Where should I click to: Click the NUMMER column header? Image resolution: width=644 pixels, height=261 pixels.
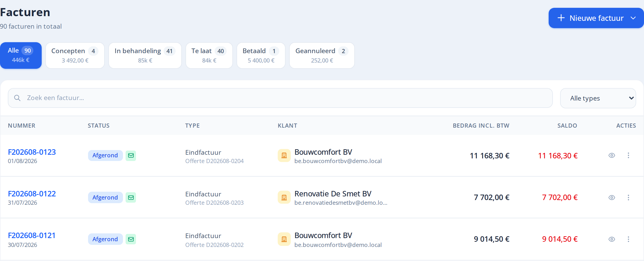pyautogui.click(x=22, y=126)
